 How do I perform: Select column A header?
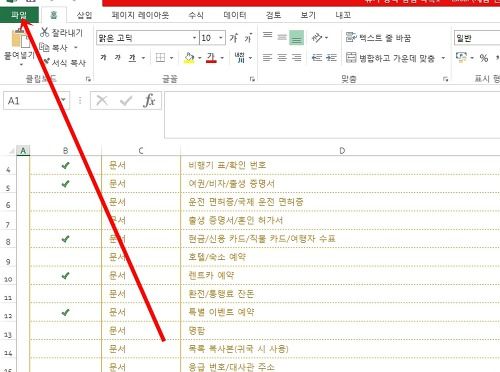[x=23, y=151]
